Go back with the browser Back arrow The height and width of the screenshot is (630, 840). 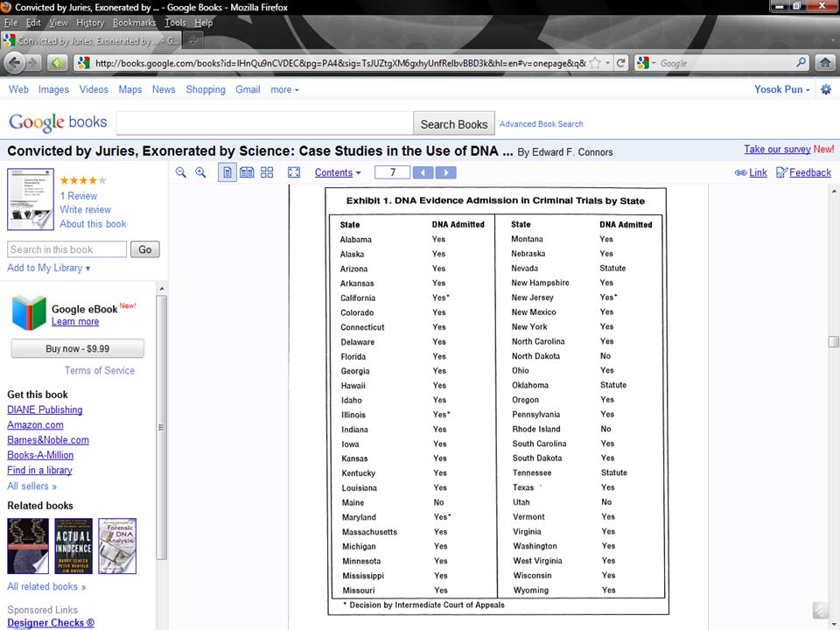15,63
